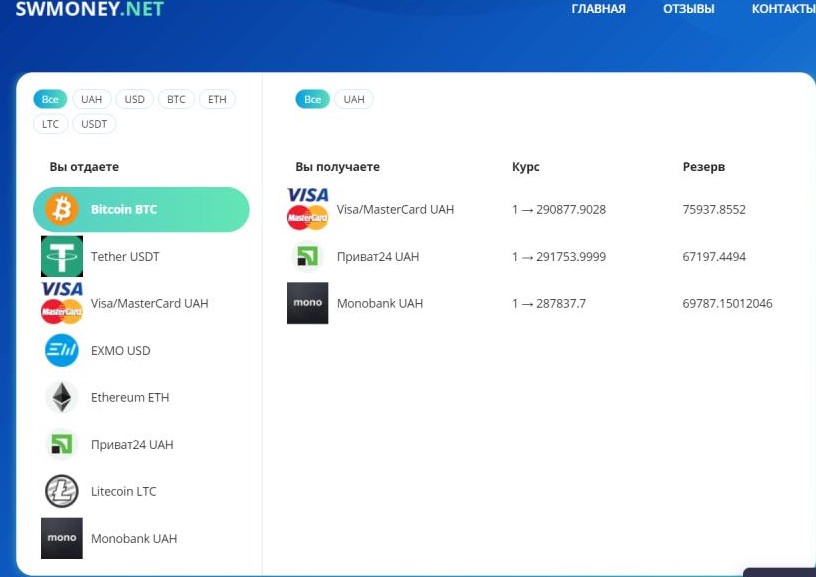
Task: Click the Tether USDT logo icon
Action: pyautogui.click(x=62, y=256)
